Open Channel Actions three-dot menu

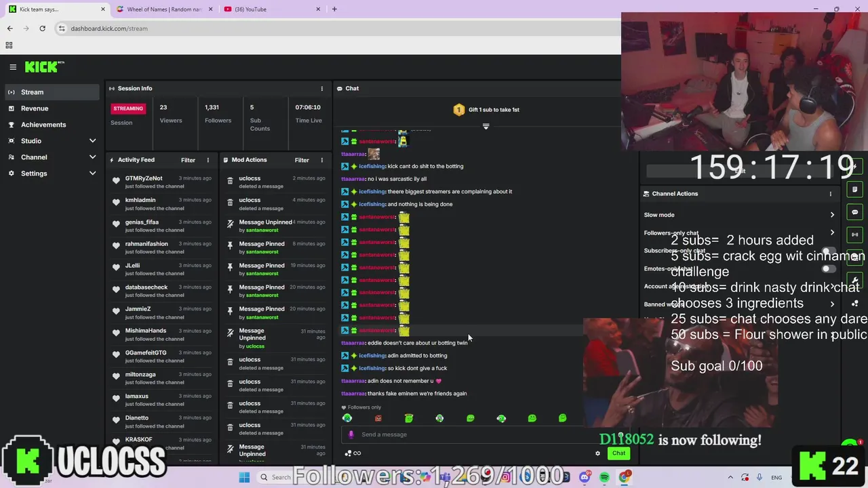pos(831,194)
